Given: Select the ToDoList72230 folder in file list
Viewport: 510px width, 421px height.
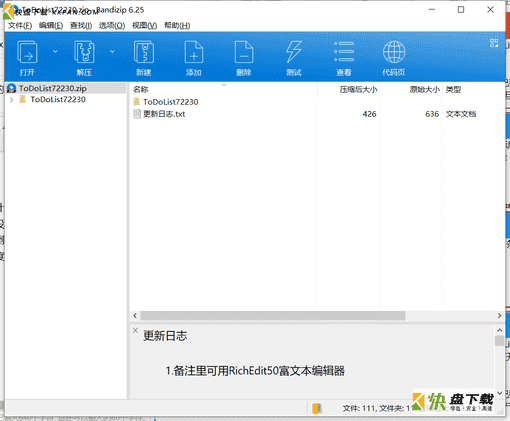Looking at the screenshot, I should pos(171,102).
